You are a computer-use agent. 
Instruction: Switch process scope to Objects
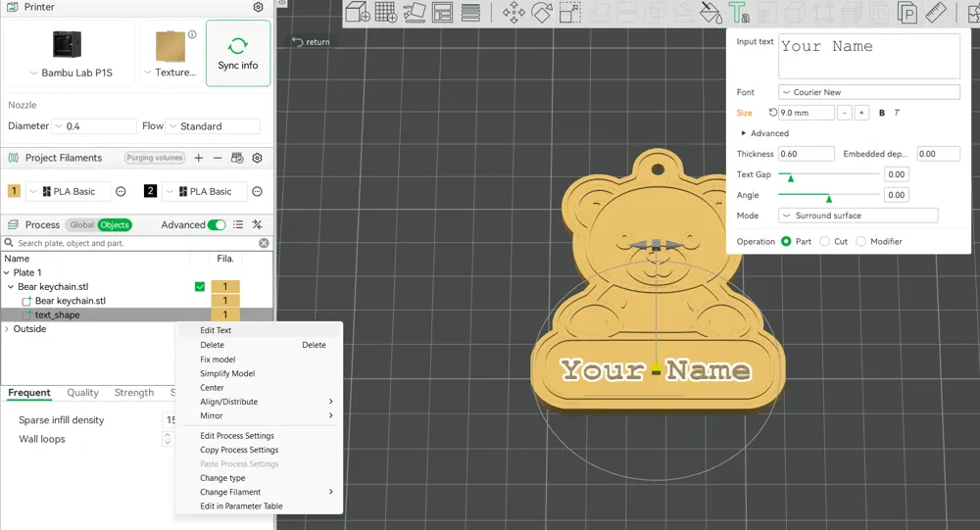coord(115,225)
